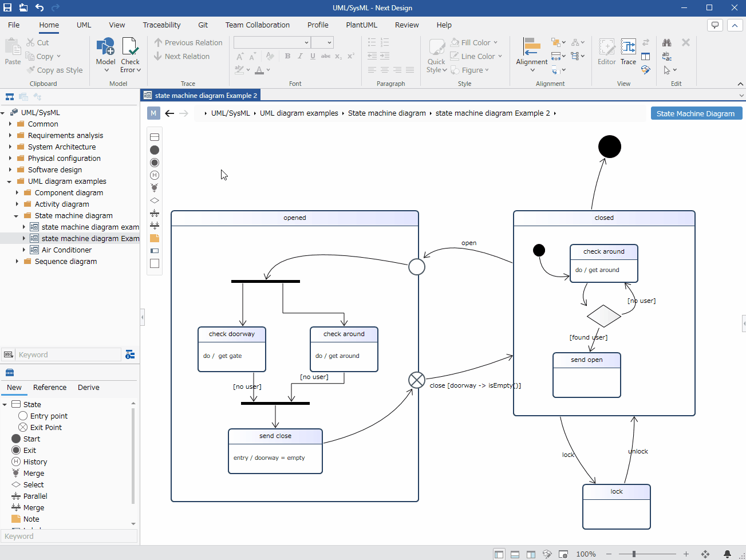Click the split view window icon in View group
Viewport: 746px width, 560px height.
(x=646, y=56)
